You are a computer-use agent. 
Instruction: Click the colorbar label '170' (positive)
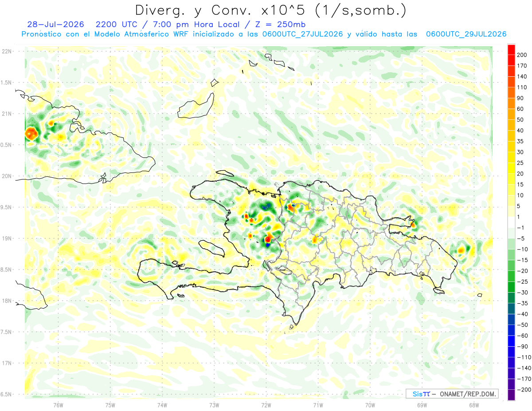click(522, 66)
